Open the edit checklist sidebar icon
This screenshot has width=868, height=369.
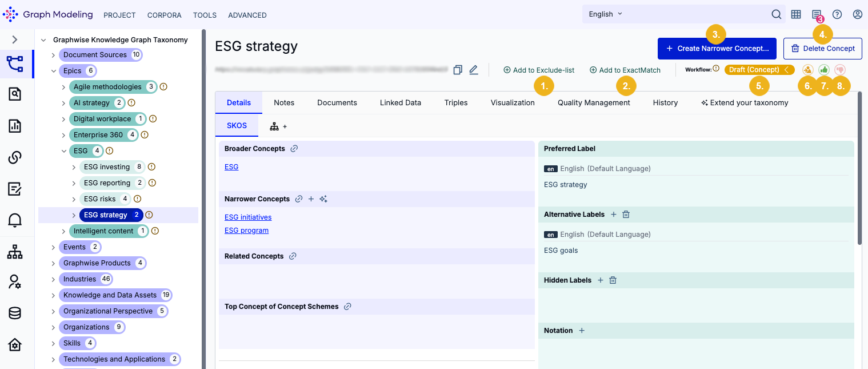pos(15,189)
